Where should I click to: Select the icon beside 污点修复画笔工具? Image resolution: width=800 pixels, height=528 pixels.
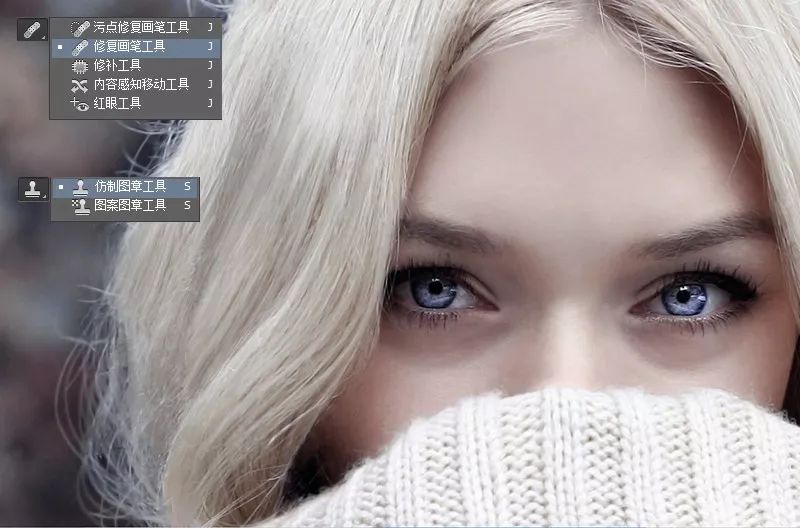(80, 28)
